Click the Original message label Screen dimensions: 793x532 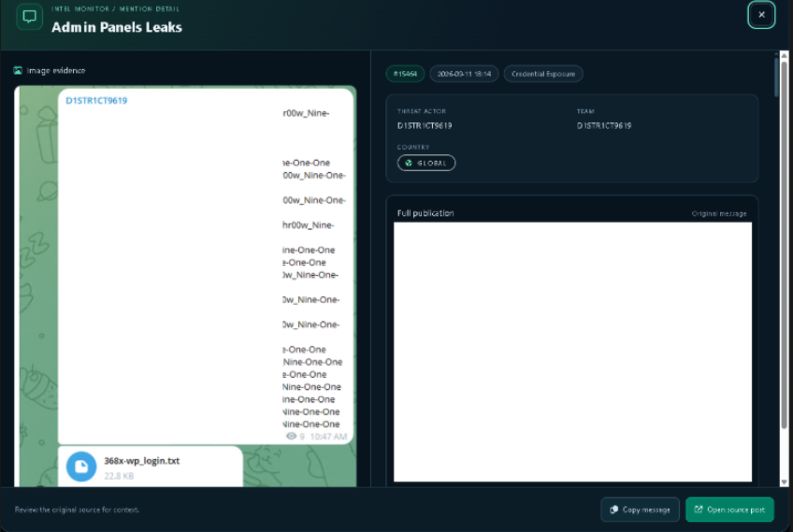pyautogui.click(x=718, y=214)
